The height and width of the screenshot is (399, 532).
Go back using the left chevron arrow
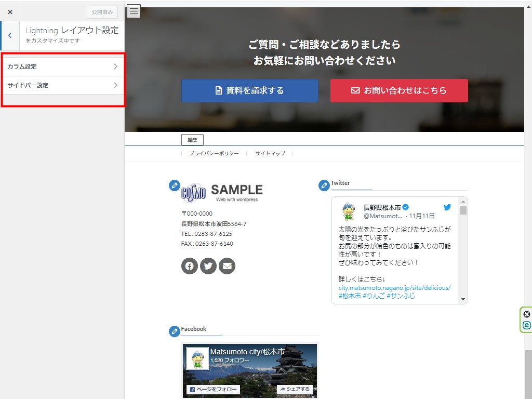(10, 35)
